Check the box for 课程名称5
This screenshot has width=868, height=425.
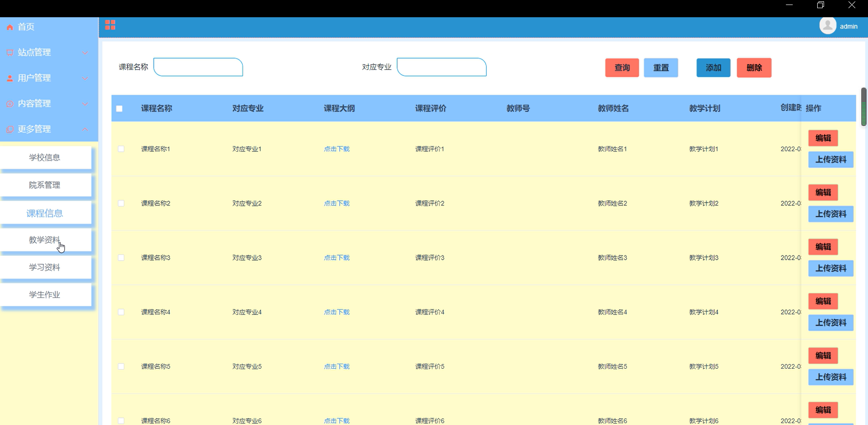[121, 366]
